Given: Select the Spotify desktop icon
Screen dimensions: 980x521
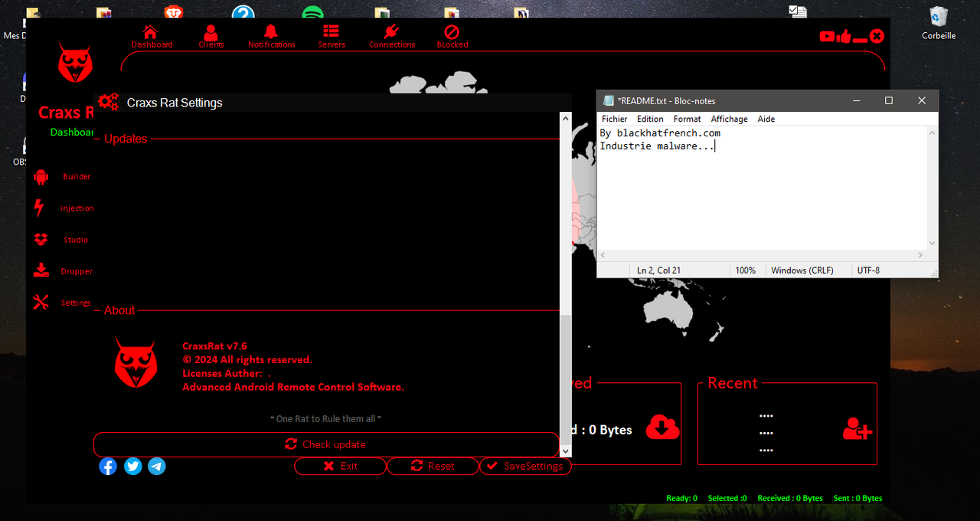Looking at the screenshot, I should [x=312, y=13].
